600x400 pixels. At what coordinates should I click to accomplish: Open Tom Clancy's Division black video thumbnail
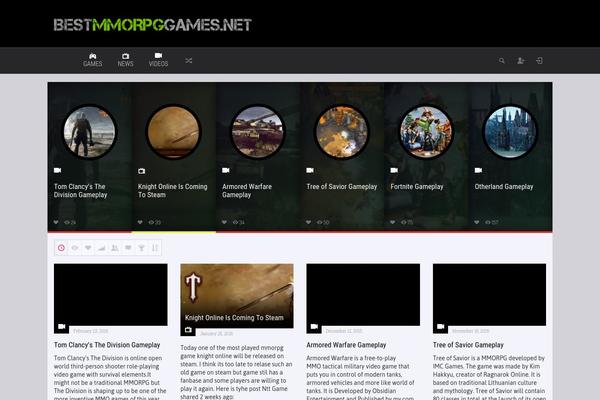pos(111,294)
